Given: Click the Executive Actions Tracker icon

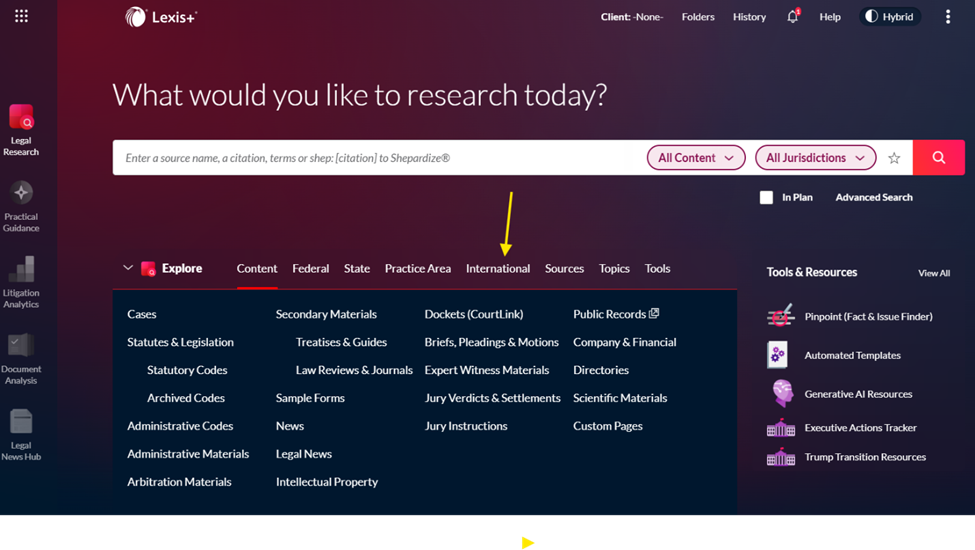Looking at the screenshot, I should (781, 428).
